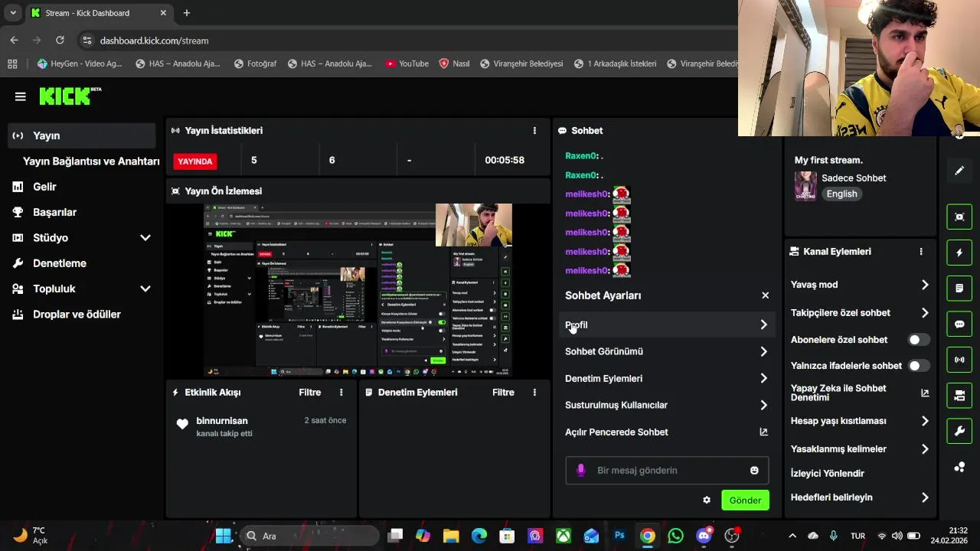Toggle Yalnızca ifadelerle sohbet switch

click(x=918, y=366)
